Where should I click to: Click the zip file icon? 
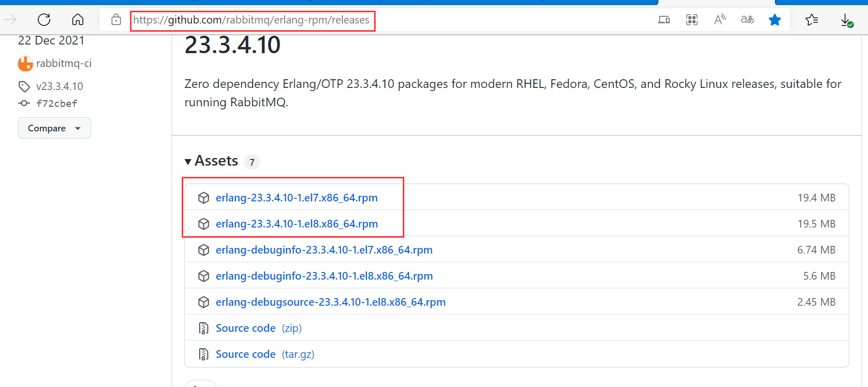tap(204, 328)
